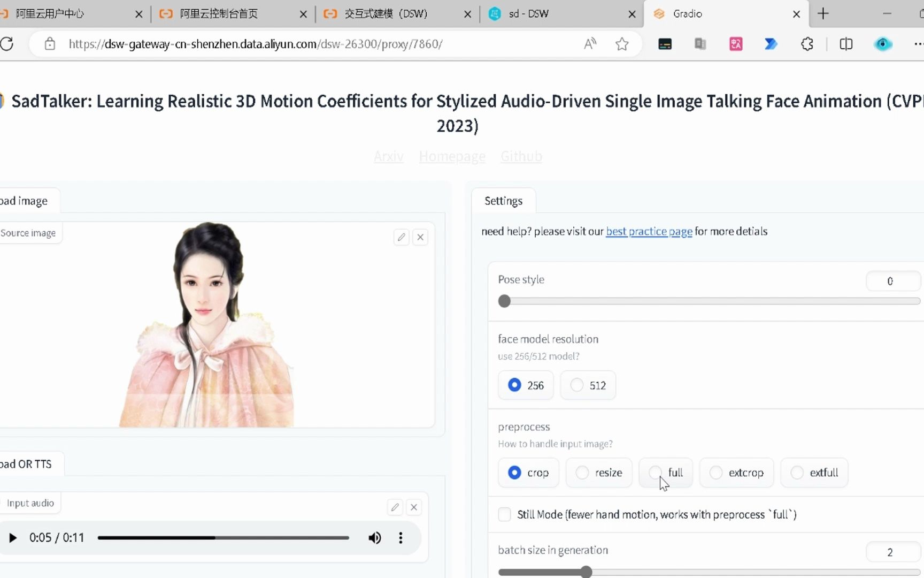
Task: Open the Homepage link
Action: [452, 156]
